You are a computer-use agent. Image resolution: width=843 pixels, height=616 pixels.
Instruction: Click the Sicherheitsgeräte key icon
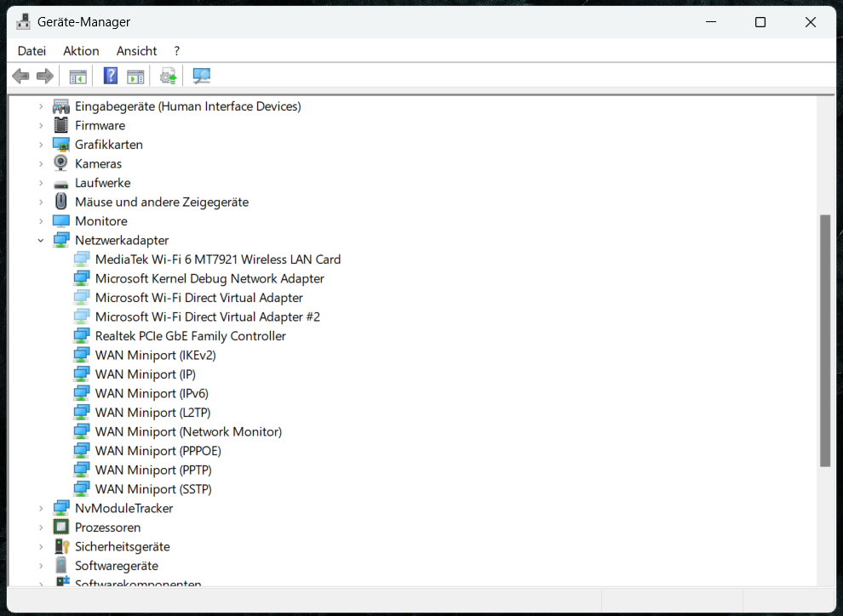point(62,546)
